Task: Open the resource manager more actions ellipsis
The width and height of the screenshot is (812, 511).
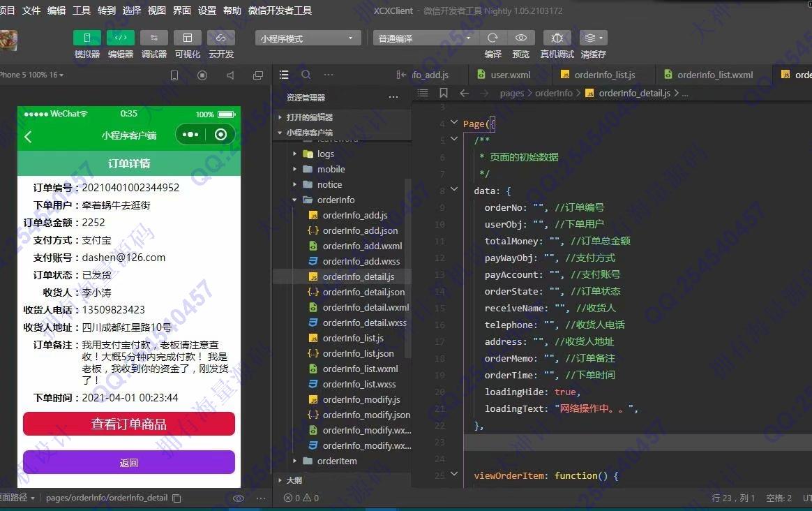Action: click(x=393, y=98)
